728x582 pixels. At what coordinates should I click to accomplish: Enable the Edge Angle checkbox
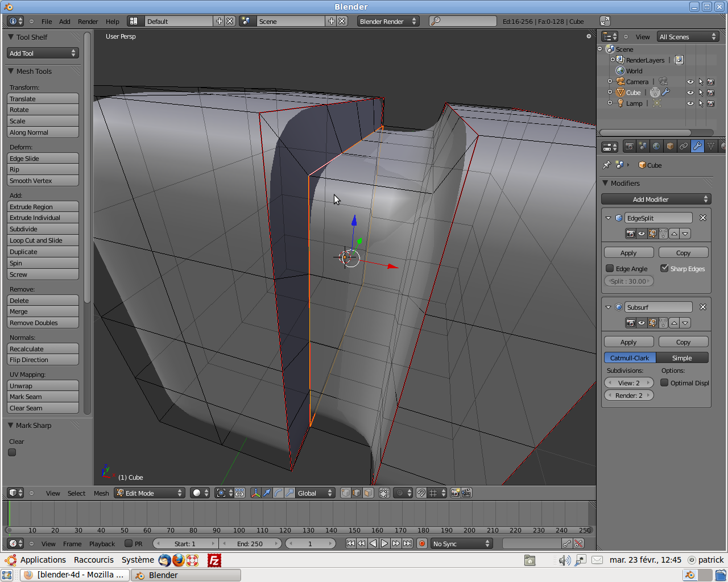610,268
